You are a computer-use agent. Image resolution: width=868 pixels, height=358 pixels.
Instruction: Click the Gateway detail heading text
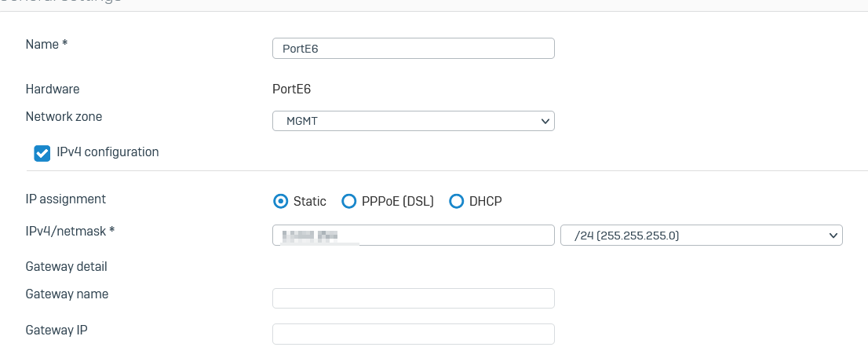coord(67,267)
